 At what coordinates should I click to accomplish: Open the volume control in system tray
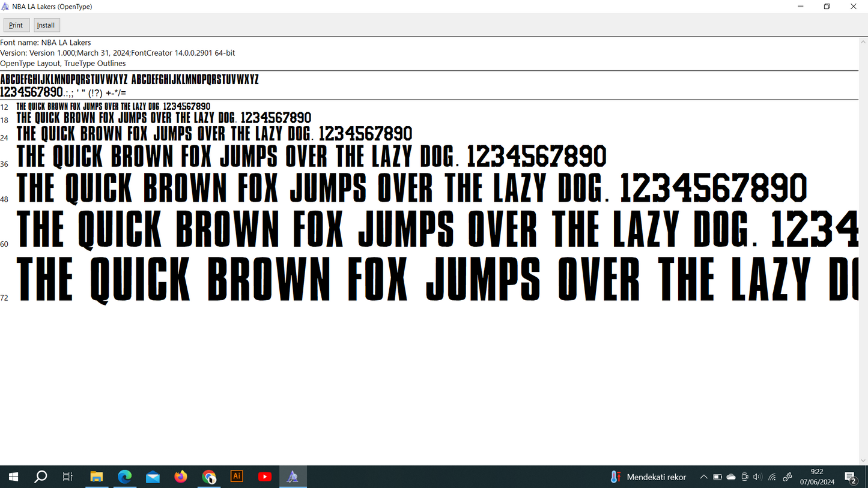(757, 477)
